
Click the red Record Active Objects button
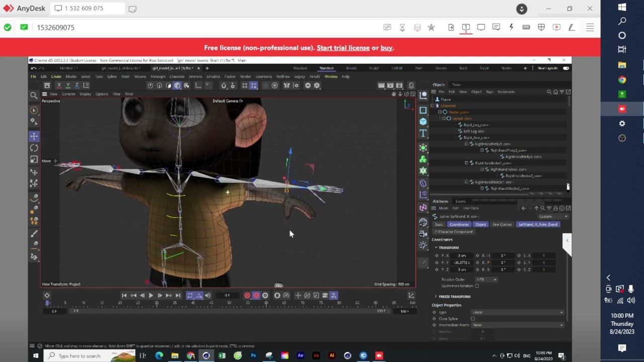click(x=247, y=296)
